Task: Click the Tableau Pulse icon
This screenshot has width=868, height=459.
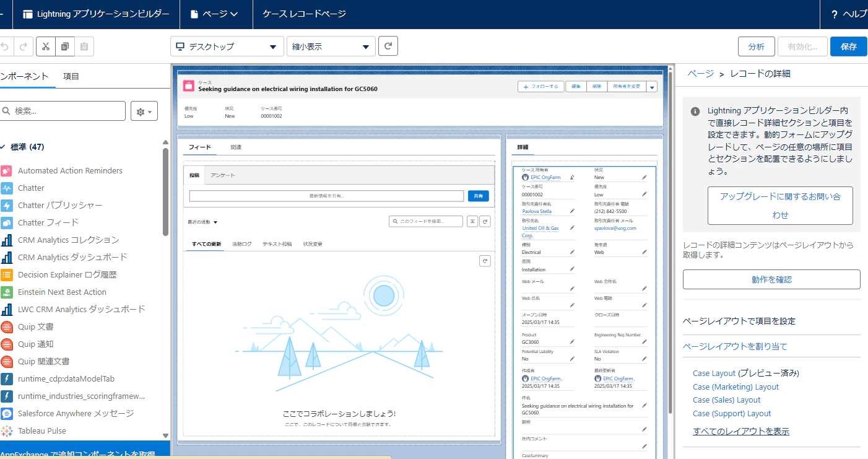Action: tap(7, 431)
